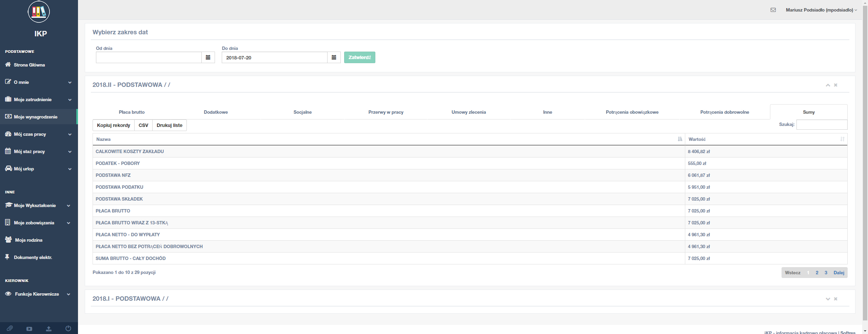This screenshot has width=868, height=334.
Task: Close the 2018.I PODSTAWOWA panel
Action: point(836,299)
